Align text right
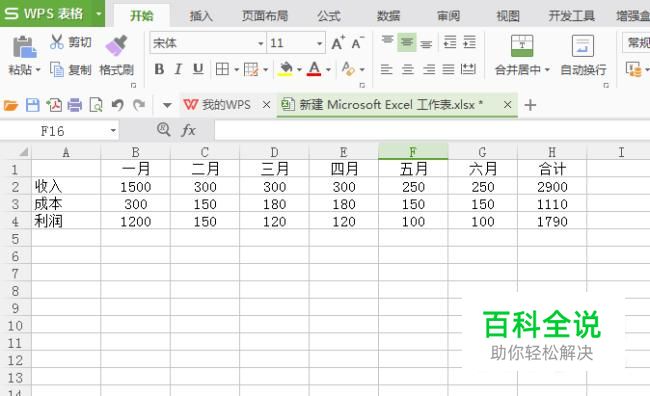This screenshot has width=650, height=396. click(x=429, y=69)
